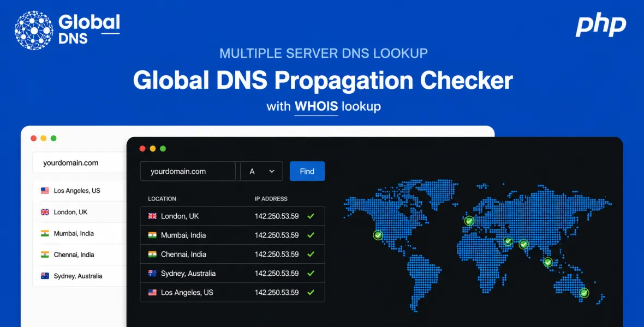The width and height of the screenshot is (644, 327).
Task: Click the India flag in Chennai dark row
Action: coord(152,254)
